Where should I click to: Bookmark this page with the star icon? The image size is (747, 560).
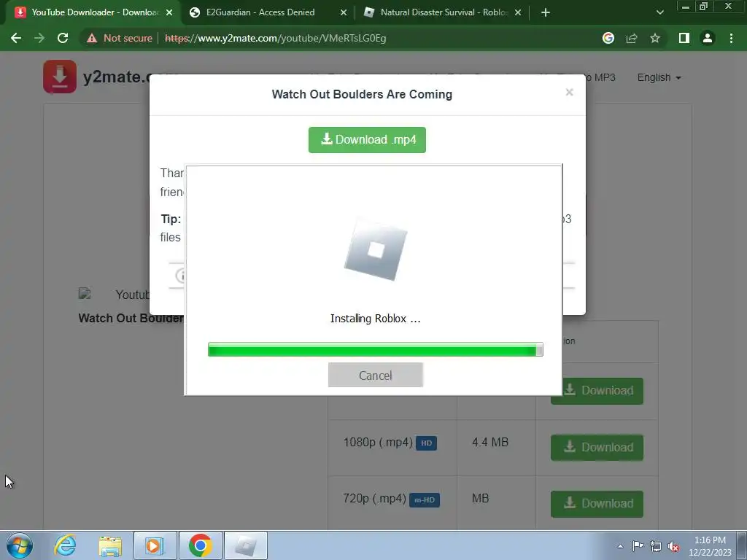pyautogui.click(x=655, y=38)
